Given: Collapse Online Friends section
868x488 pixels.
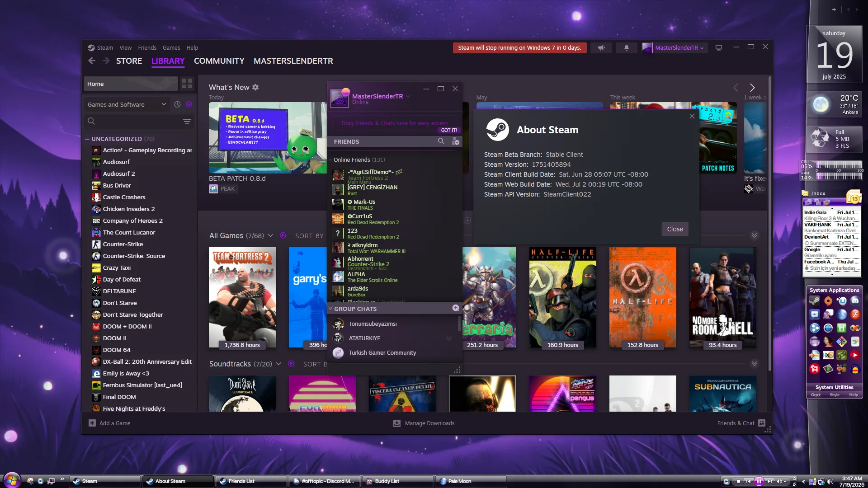Looking at the screenshot, I should 330,160.
